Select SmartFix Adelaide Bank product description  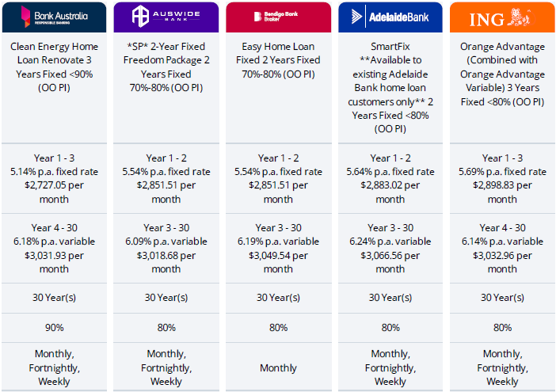[390, 88]
